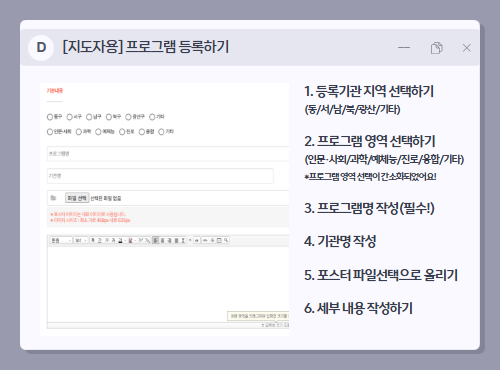Screen dimensions: 500x370
Task: Click '4. 기관명 작성' step text
Action: pos(340,241)
